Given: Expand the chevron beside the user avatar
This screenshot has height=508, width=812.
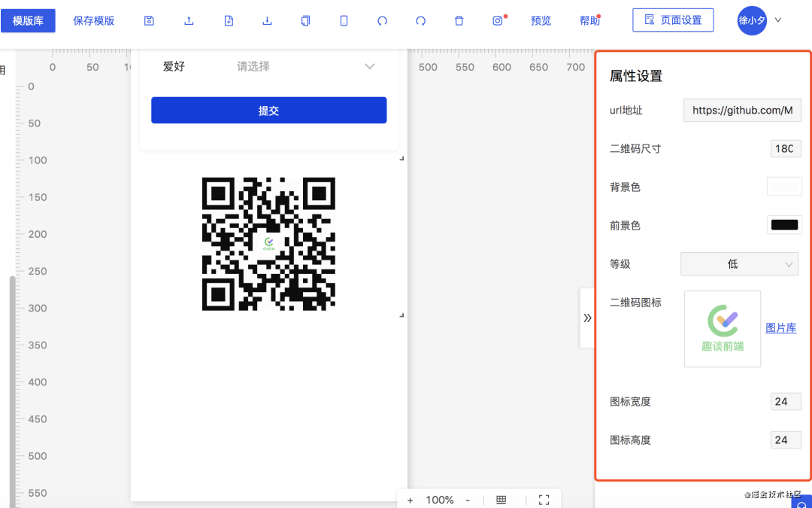Looking at the screenshot, I should (x=778, y=20).
